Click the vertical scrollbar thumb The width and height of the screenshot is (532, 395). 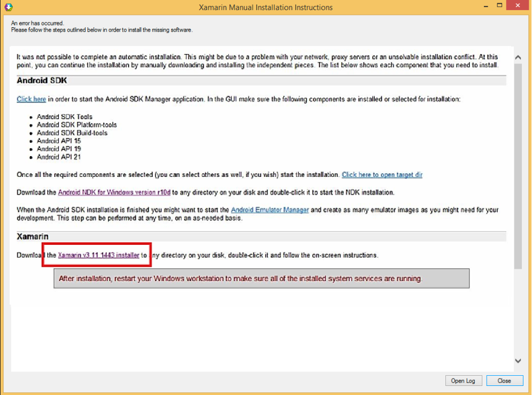[518, 166]
